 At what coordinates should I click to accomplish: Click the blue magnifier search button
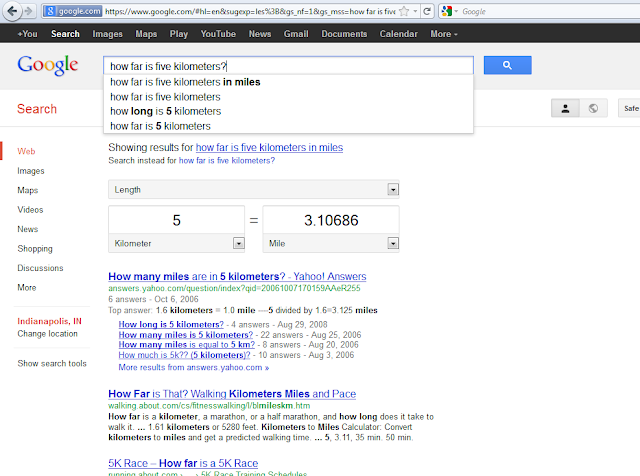pos(507,65)
